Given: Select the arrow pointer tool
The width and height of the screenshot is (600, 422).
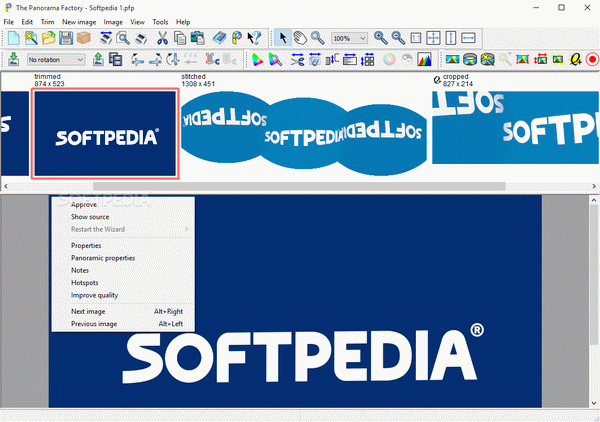Looking at the screenshot, I should point(283,38).
